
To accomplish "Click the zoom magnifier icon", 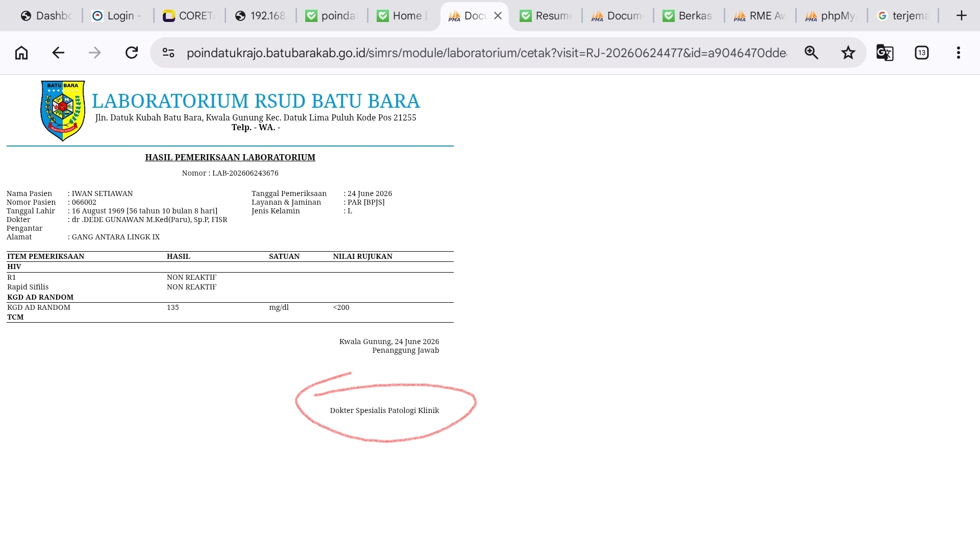I will pos(812,53).
